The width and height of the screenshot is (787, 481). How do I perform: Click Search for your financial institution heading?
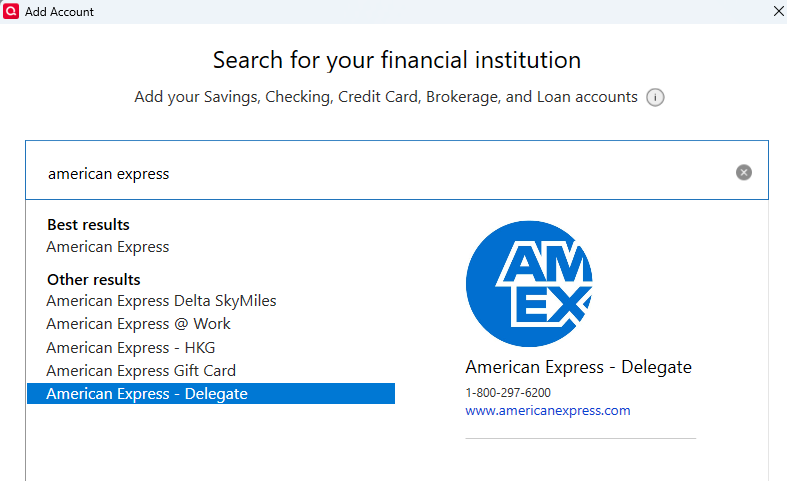click(x=396, y=60)
